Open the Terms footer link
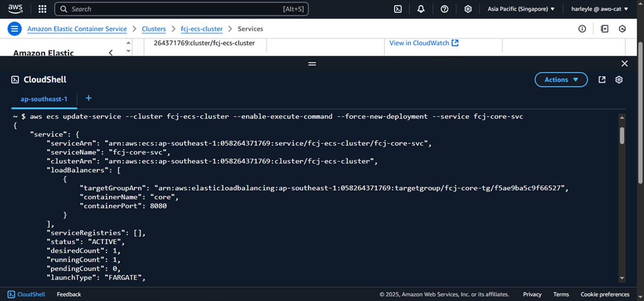This screenshot has height=301, width=644. 561,294
